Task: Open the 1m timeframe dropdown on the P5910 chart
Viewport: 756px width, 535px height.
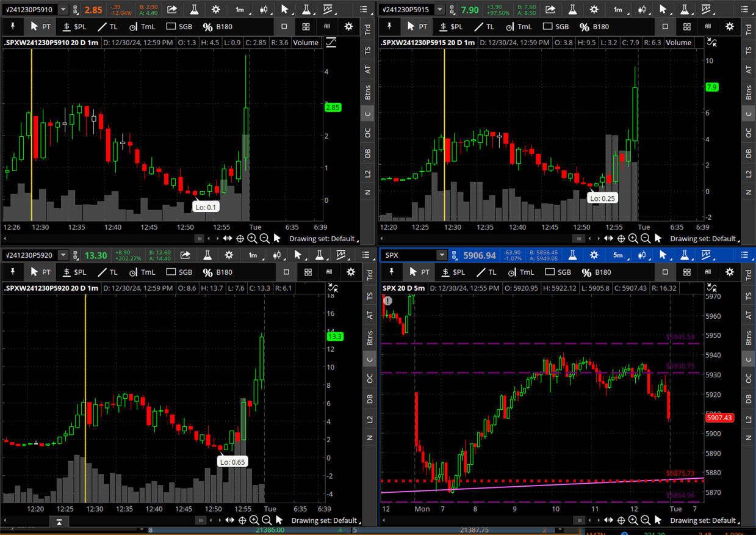Action: [240, 10]
